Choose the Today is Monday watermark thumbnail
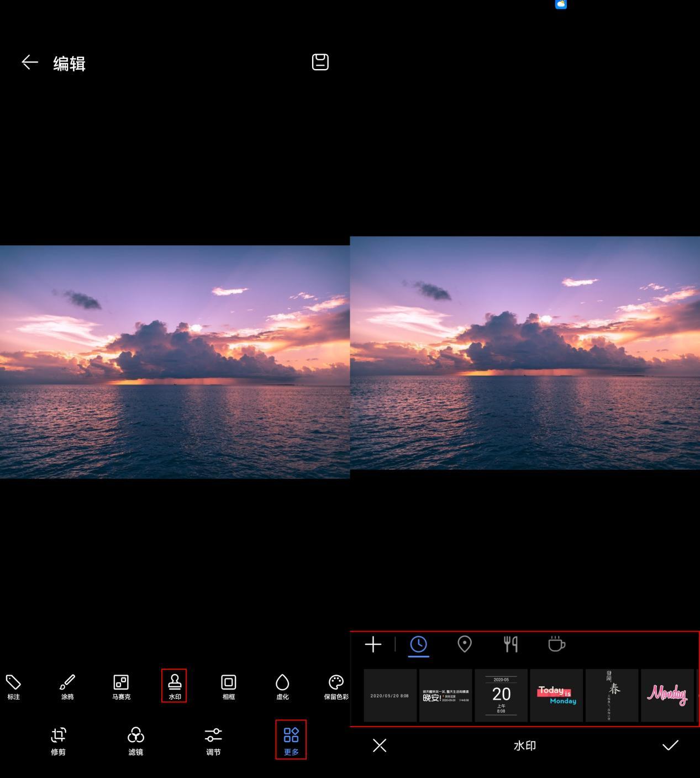Screen dimensions: 700x778 (556, 695)
